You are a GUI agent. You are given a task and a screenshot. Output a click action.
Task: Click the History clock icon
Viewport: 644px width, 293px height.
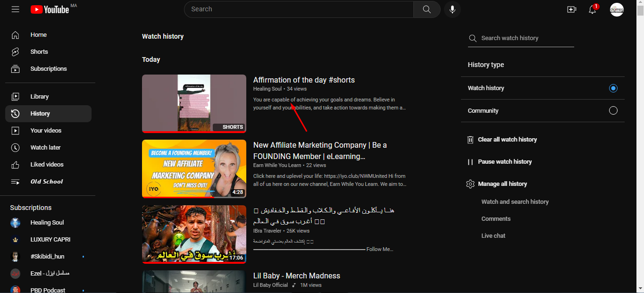pos(16,114)
